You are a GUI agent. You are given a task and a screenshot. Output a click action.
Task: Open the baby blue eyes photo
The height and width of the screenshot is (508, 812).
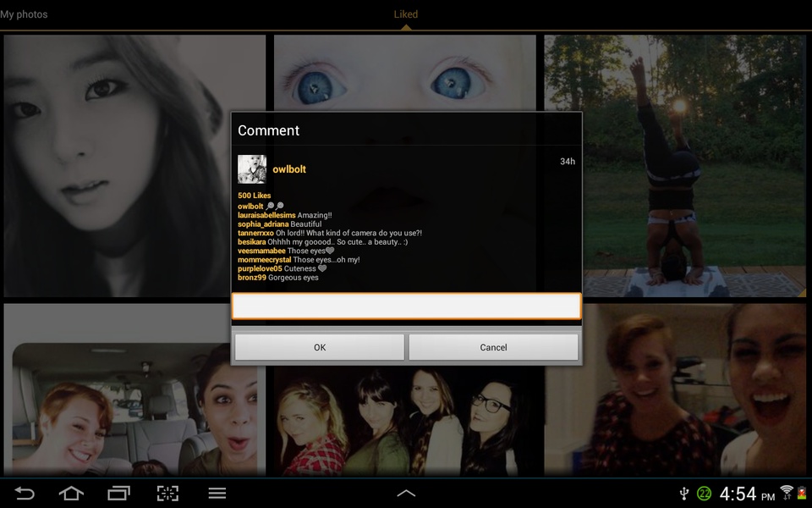point(405,73)
